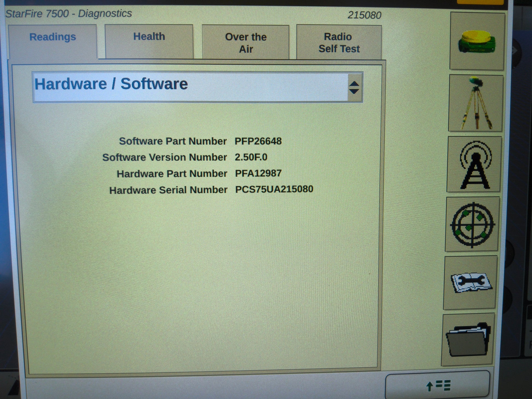
Task: Click the Software Version Number value 2.50F.0
Action: pyautogui.click(x=251, y=157)
